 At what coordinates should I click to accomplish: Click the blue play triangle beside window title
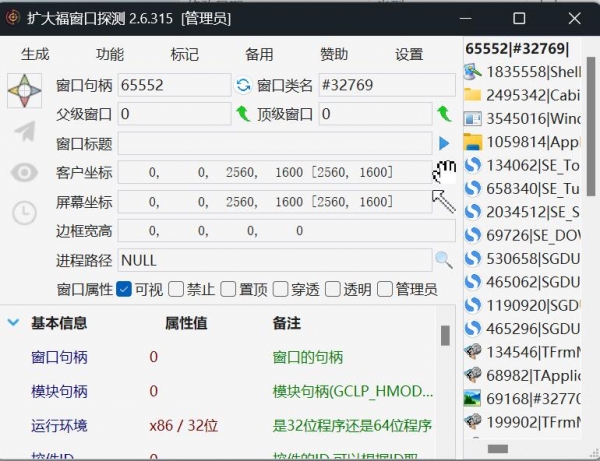tap(444, 143)
